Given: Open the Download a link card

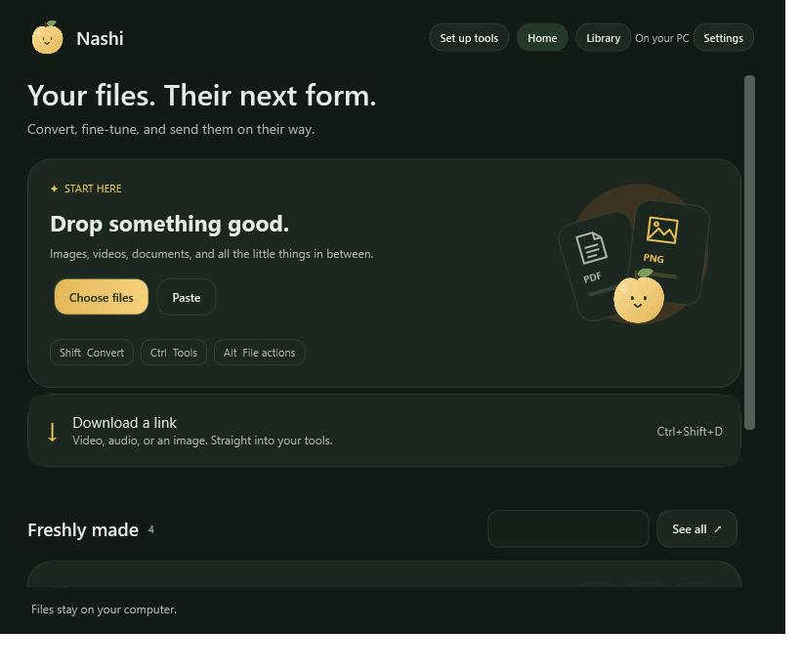Looking at the screenshot, I should [x=384, y=431].
